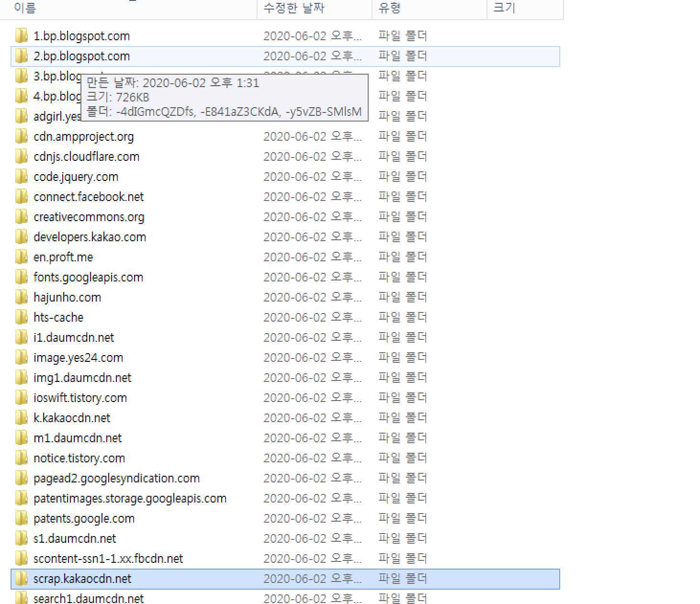The height and width of the screenshot is (604, 700).
Task: Click the notice.tistory.com name text
Action: pyautogui.click(x=79, y=458)
